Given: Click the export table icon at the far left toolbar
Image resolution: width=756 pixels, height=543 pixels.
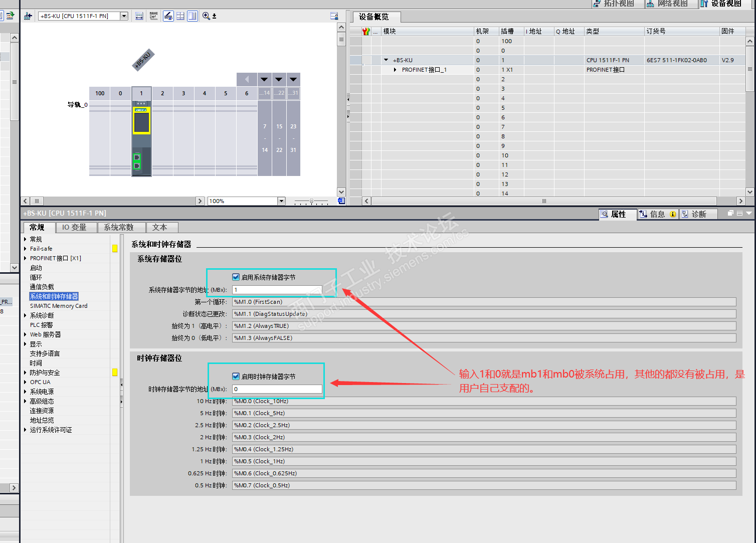Looking at the screenshot, I should (x=10, y=16).
